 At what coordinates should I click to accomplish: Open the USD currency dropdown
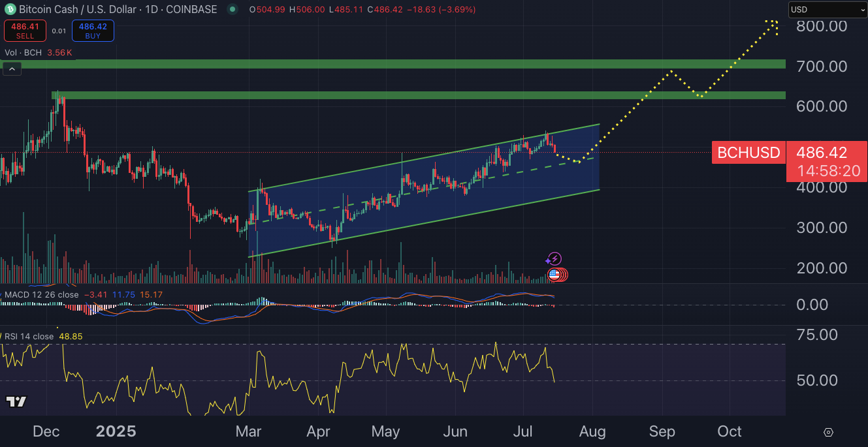point(828,10)
